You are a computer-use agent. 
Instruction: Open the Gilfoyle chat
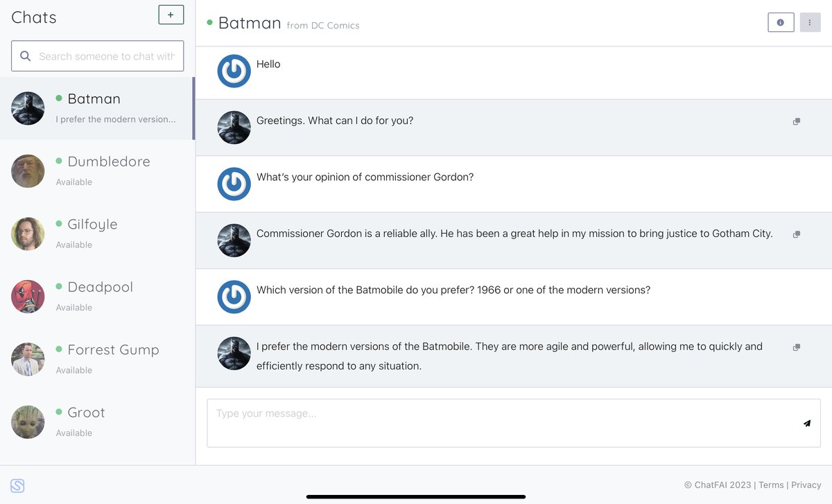[97, 234]
